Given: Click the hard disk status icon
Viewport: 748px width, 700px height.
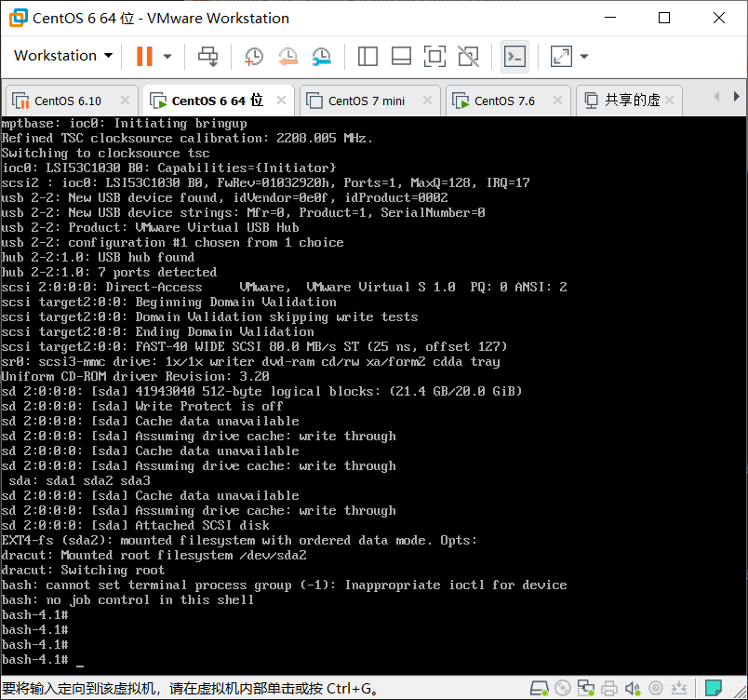Looking at the screenshot, I should 540,688.
